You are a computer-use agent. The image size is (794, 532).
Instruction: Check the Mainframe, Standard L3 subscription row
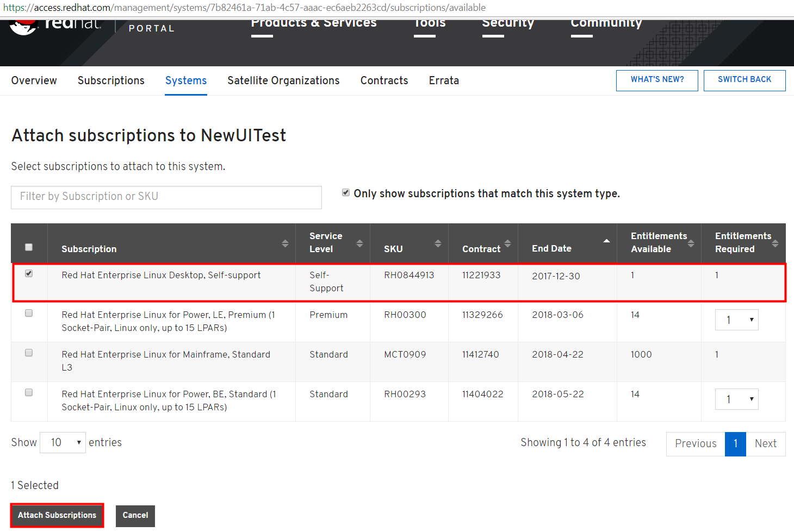click(x=29, y=353)
